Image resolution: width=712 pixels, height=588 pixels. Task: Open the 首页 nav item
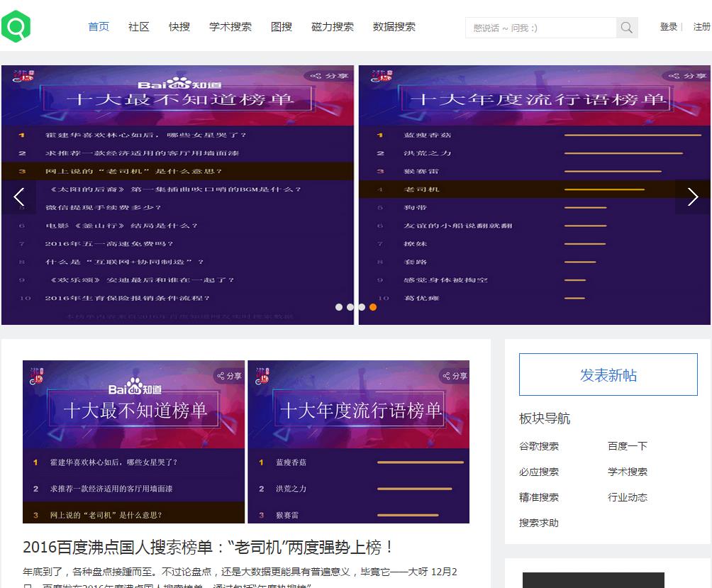(99, 27)
